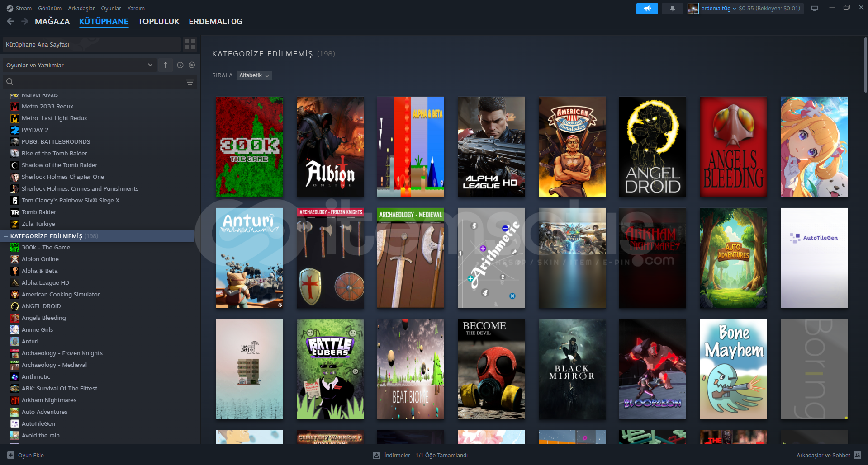Click Zula Türkiye game icon

coord(15,224)
